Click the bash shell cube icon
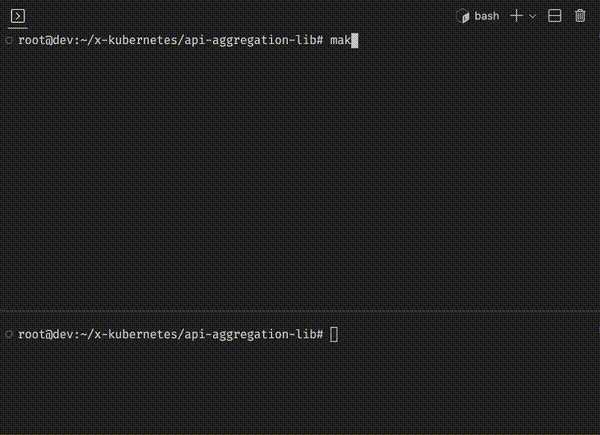This screenshot has width=600, height=435. [x=463, y=16]
